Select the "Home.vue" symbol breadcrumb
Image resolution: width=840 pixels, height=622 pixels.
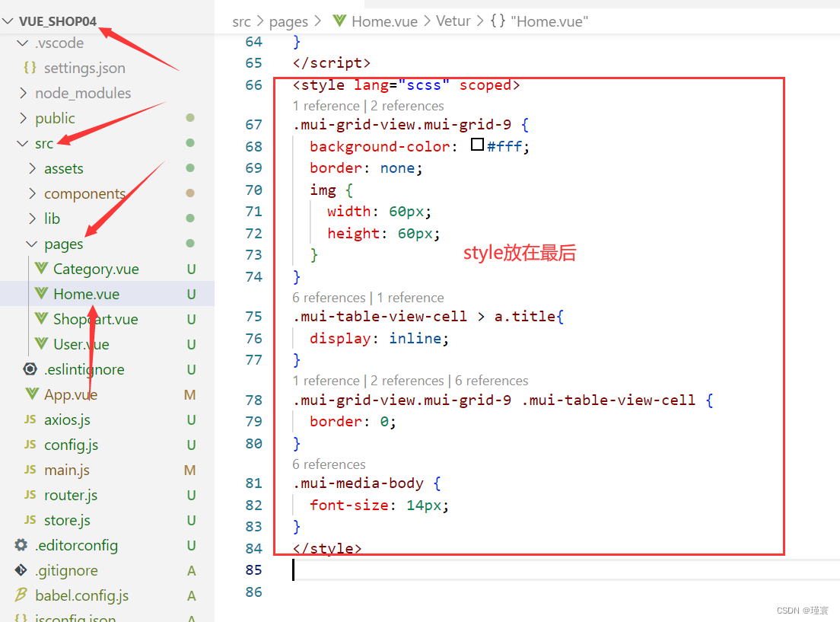pos(549,21)
